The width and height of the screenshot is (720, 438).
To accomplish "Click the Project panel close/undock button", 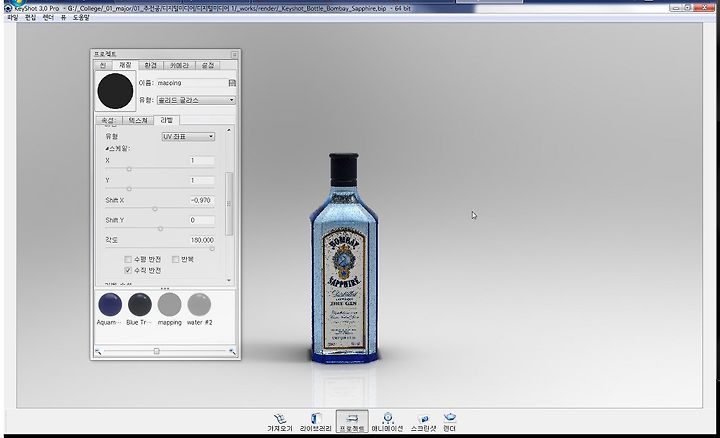I will pos(234,54).
